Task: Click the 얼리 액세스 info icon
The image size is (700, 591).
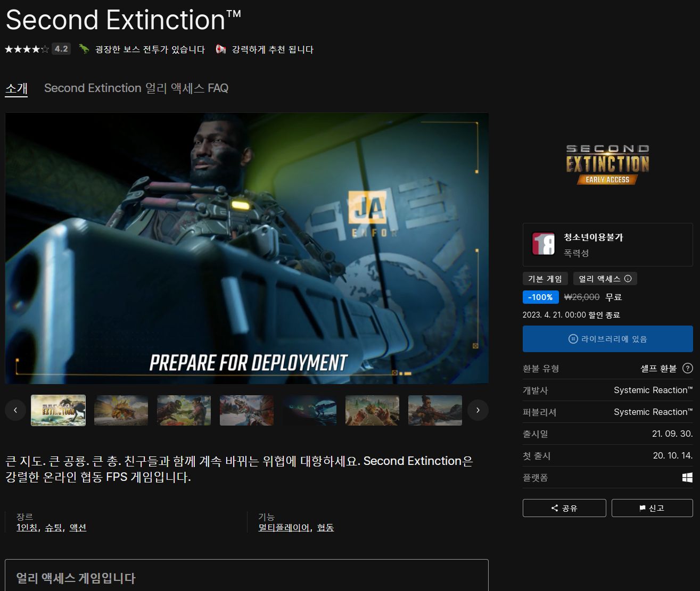Action: click(628, 279)
